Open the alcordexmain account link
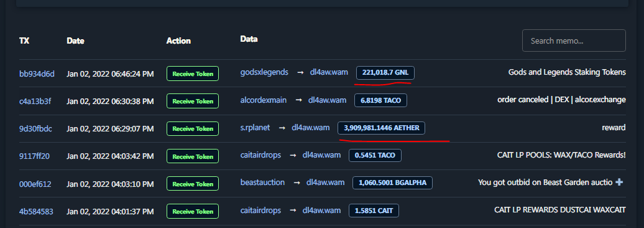 pos(264,100)
